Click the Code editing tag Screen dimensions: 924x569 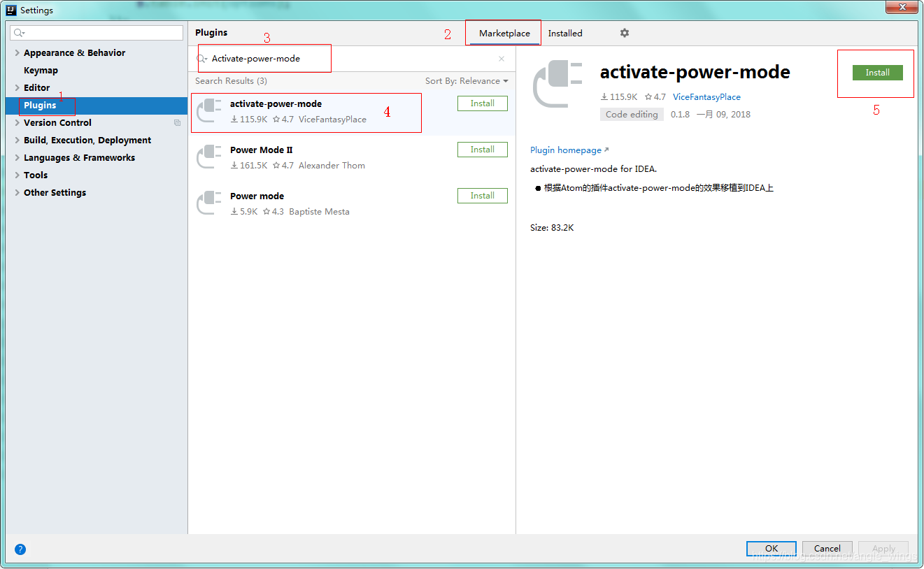pos(632,115)
